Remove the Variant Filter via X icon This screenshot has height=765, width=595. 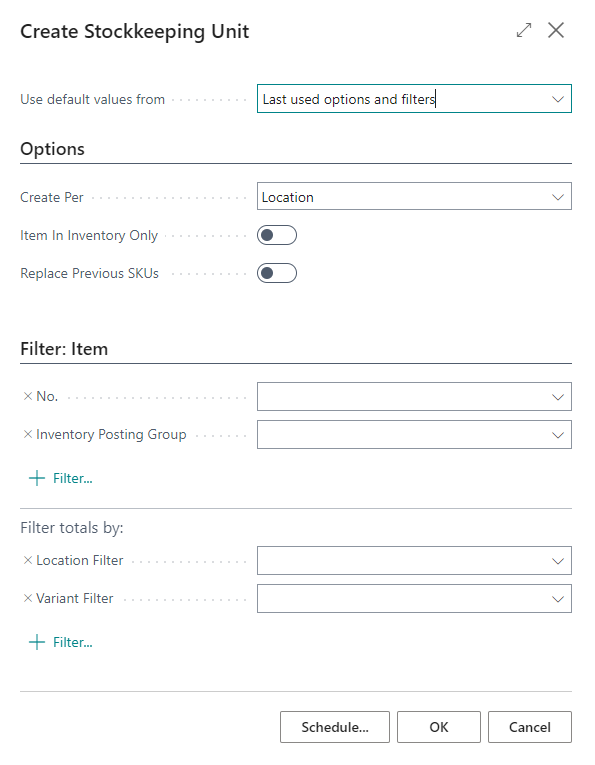[x=28, y=598]
